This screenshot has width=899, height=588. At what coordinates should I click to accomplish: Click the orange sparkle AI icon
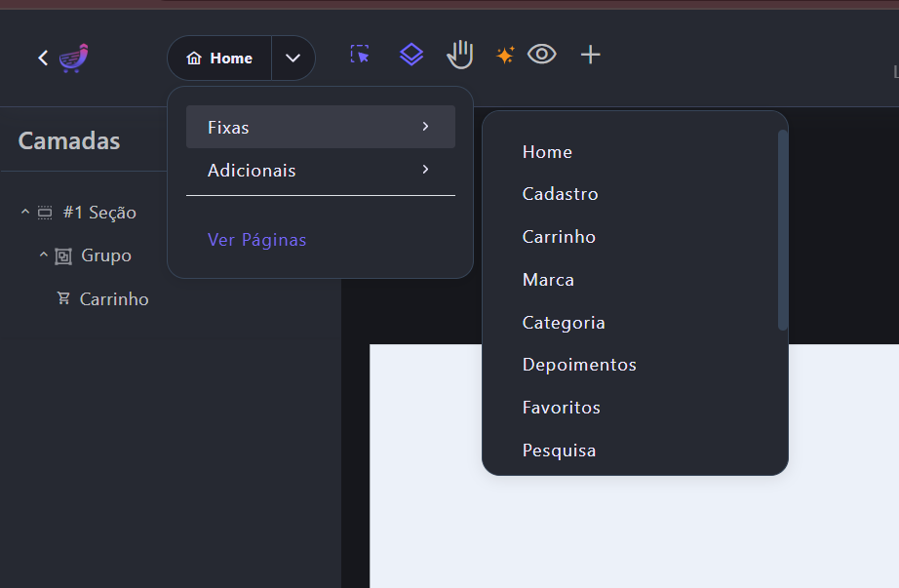505,56
